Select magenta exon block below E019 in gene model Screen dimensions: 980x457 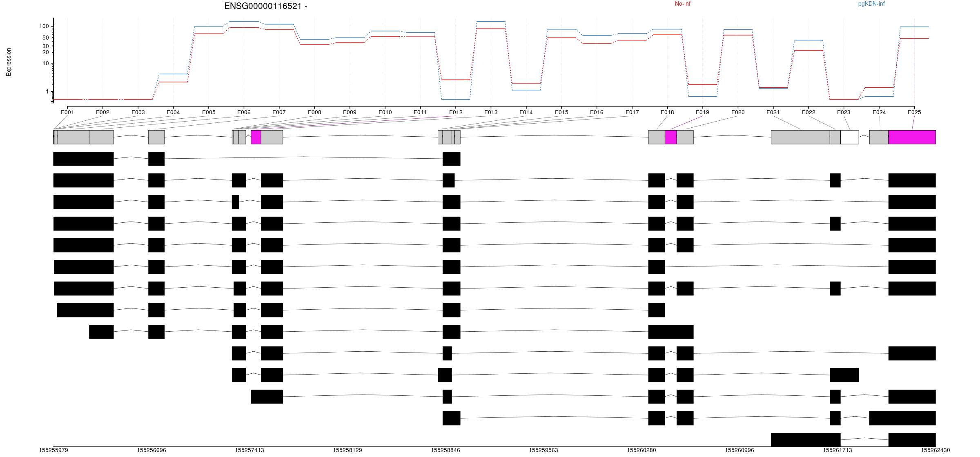[x=671, y=137]
